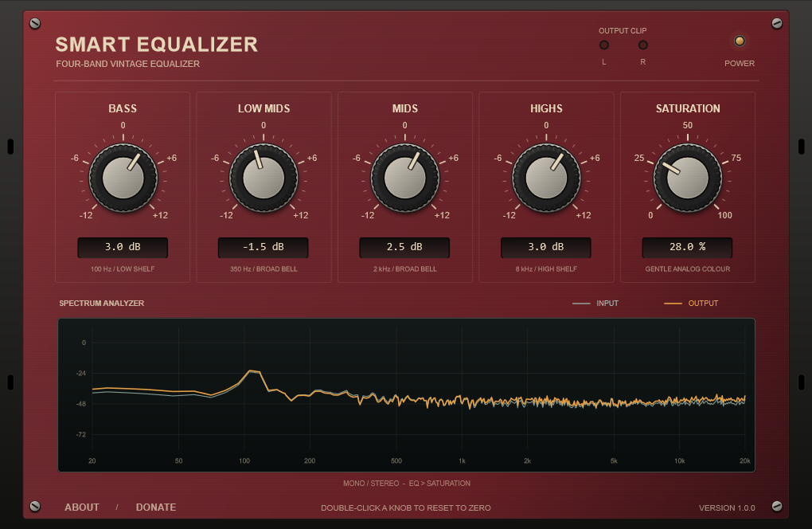Click the -6 mark on the Highs knob
This screenshot has height=529, width=812.
498,158
